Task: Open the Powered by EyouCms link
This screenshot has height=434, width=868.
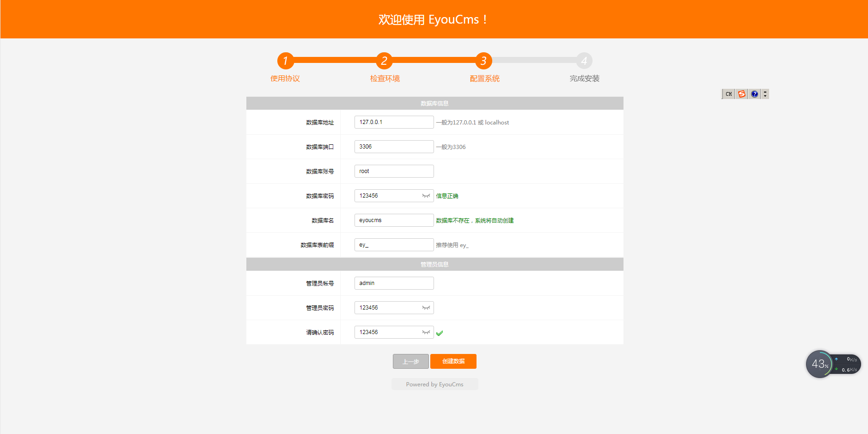Action: click(434, 384)
